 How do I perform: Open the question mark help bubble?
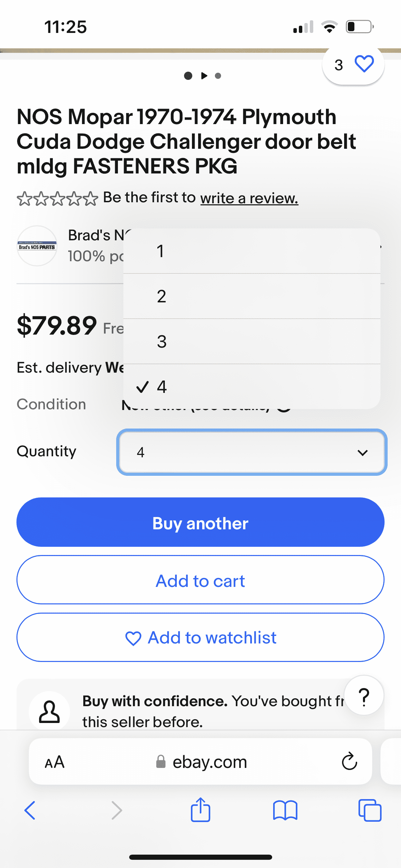364,695
